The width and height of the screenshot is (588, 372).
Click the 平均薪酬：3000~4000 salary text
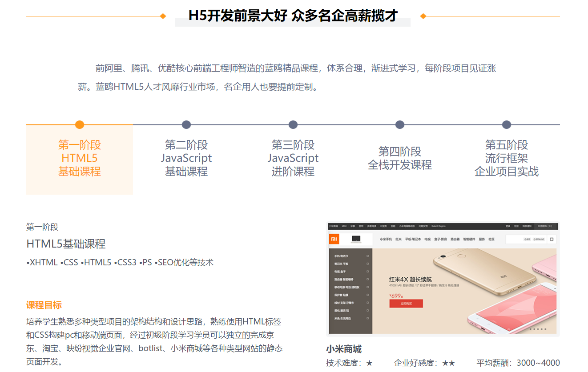(518, 363)
